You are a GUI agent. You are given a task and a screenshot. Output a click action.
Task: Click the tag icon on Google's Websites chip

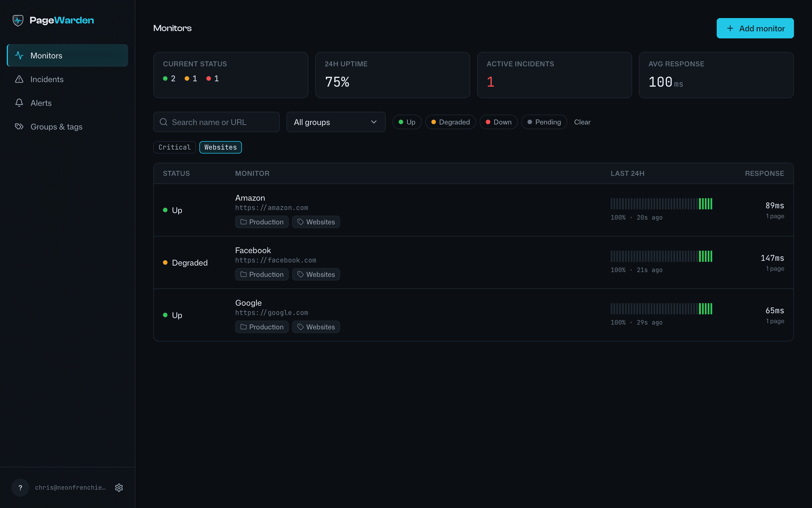300,327
